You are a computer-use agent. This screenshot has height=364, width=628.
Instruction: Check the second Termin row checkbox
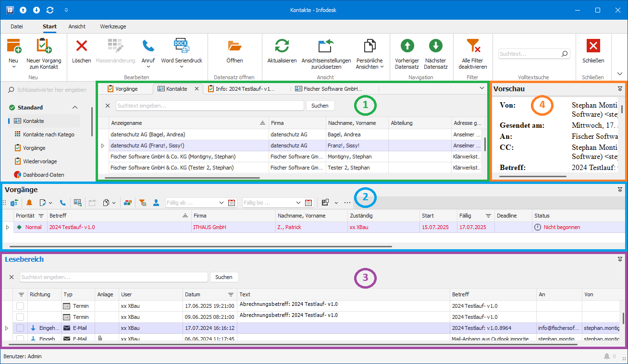20,317
